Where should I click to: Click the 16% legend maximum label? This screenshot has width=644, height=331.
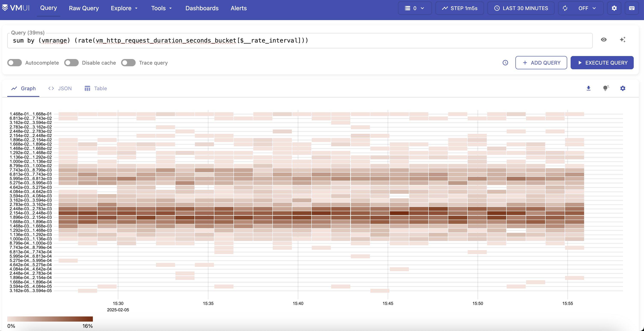pos(88,326)
